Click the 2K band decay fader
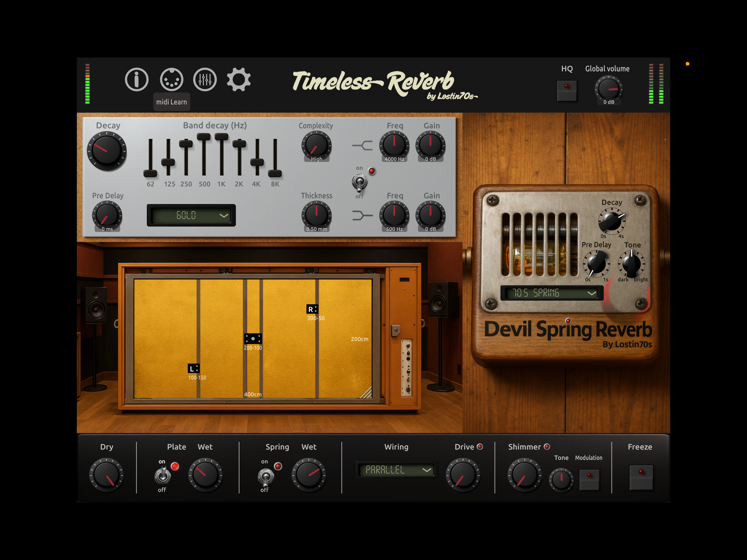 [239, 144]
